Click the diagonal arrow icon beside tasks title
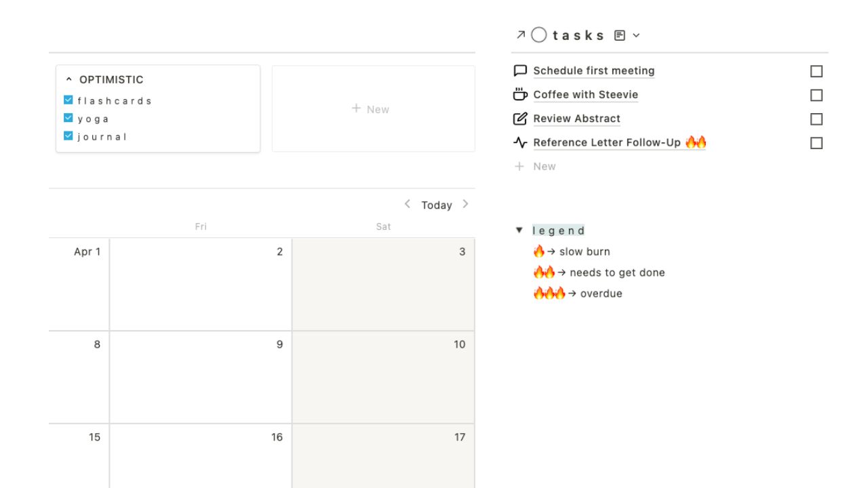868x488 pixels. pyautogui.click(x=521, y=35)
